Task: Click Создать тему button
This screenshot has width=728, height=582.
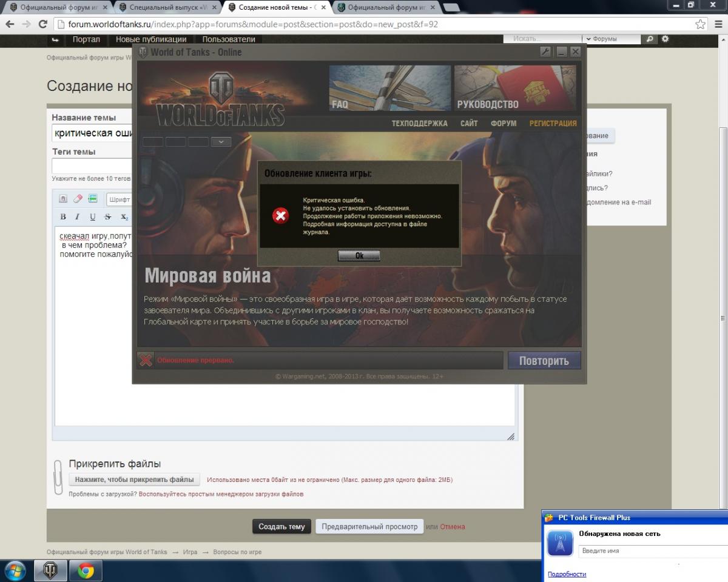Action: pyautogui.click(x=281, y=526)
